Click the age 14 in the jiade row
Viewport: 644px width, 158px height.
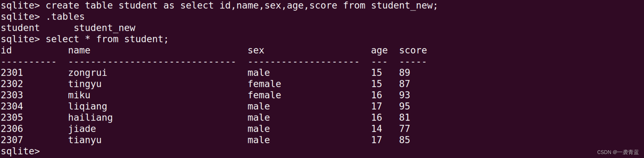point(376,129)
